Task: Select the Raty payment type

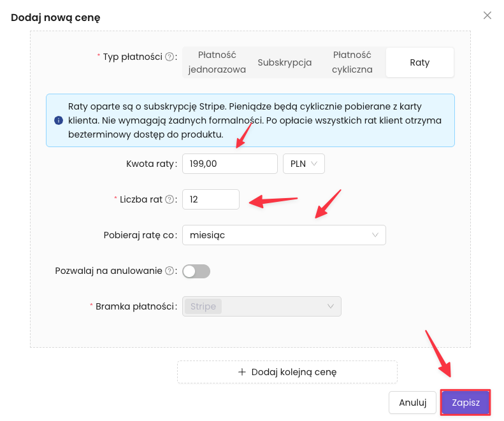Action: pyautogui.click(x=420, y=62)
